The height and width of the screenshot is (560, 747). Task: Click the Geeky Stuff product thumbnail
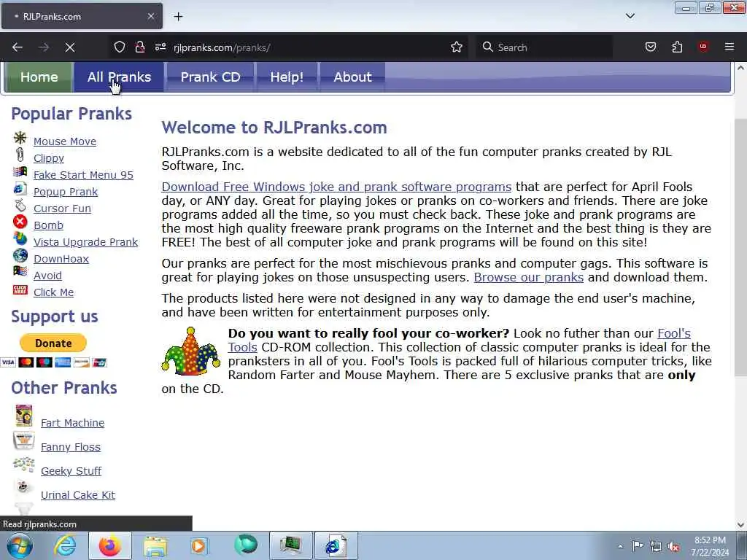click(x=24, y=464)
